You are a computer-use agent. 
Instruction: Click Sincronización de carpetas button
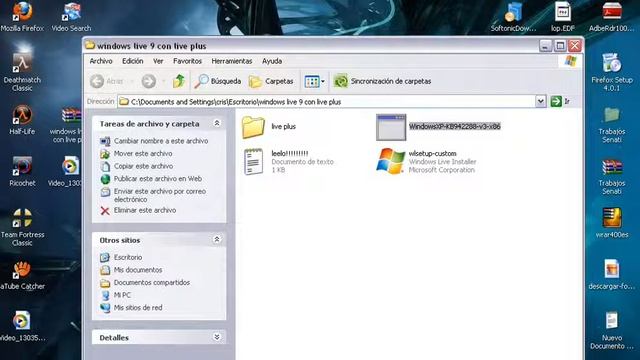(382, 81)
